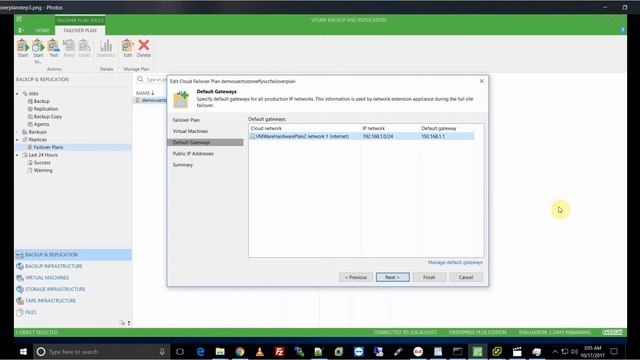Collapse the Last 24 Hours node

18,155
